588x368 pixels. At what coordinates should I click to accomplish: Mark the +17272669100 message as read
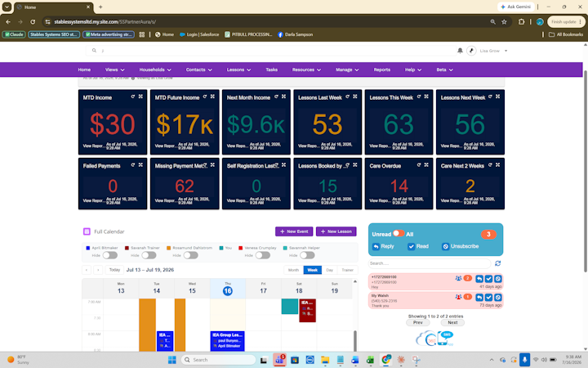(x=488, y=279)
